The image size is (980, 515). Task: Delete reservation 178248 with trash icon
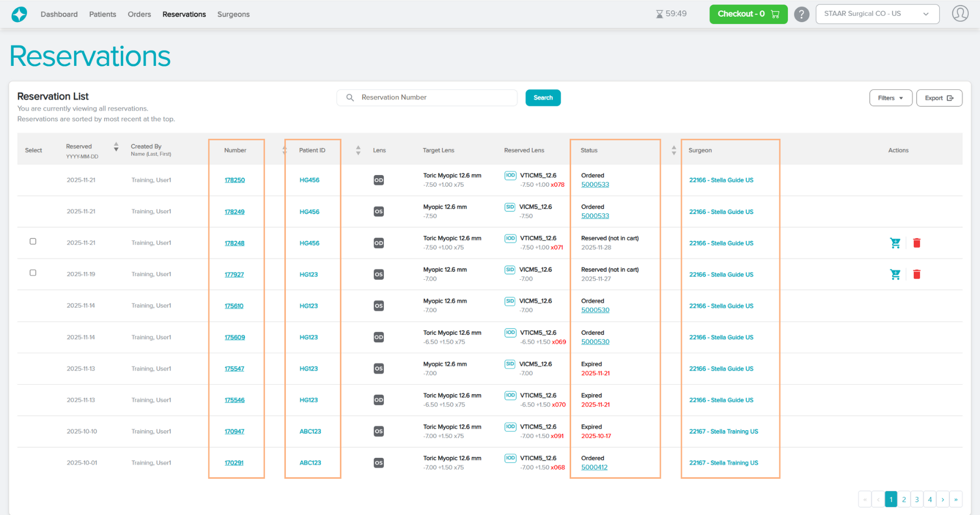coord(916,243)
